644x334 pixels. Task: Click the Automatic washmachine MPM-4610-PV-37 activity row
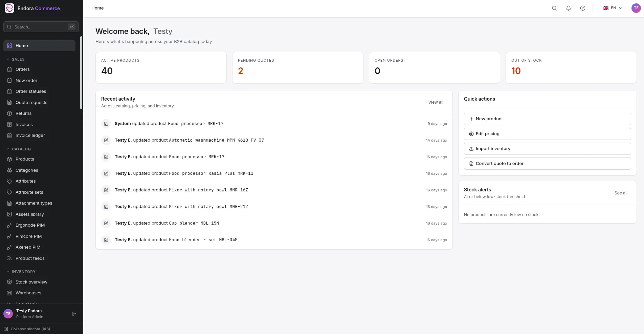pyautogui.click(x=274, y=140)
